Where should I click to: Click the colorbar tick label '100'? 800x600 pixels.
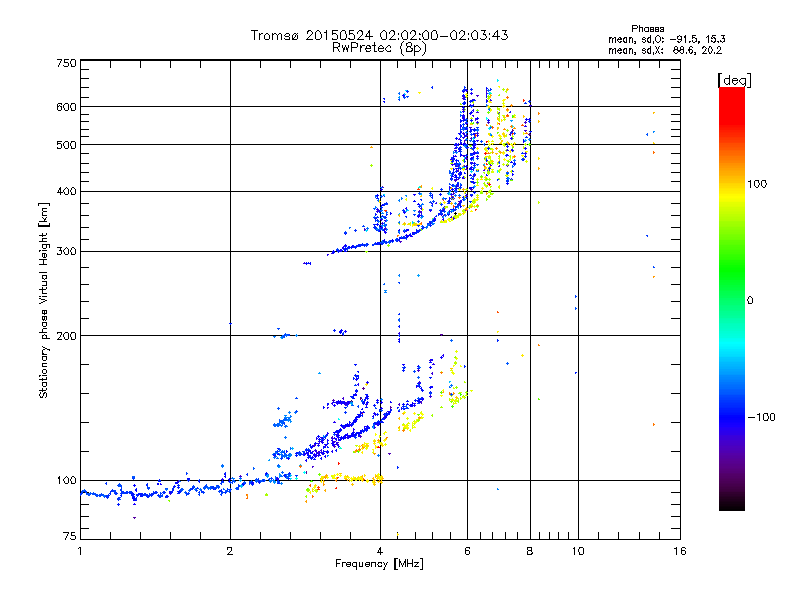pyautogui.click(x=757, y=184)
